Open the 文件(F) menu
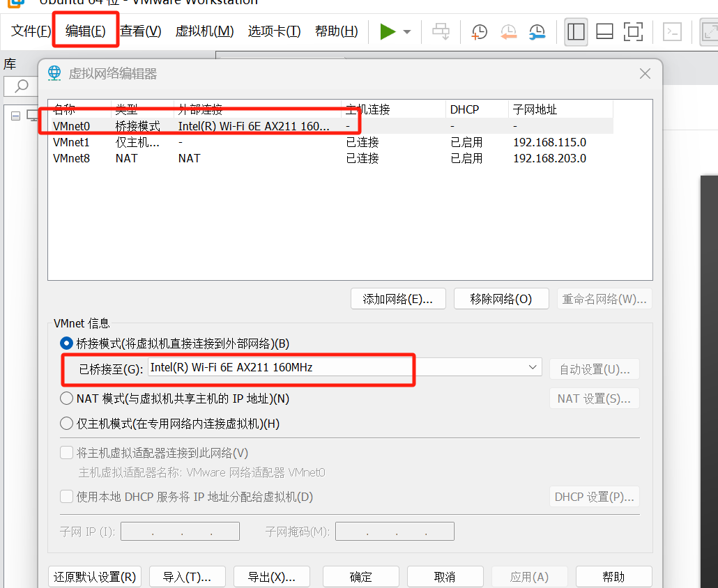 point(31,31)
